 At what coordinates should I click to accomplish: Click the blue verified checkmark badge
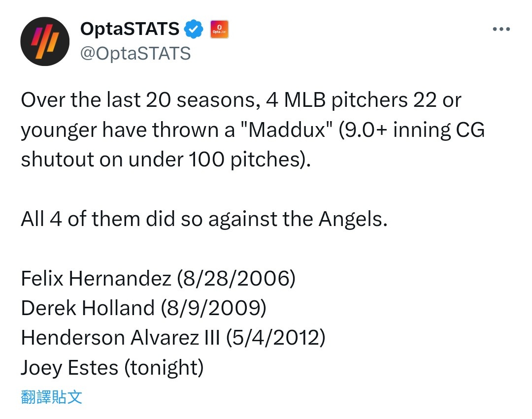[194, 30]
